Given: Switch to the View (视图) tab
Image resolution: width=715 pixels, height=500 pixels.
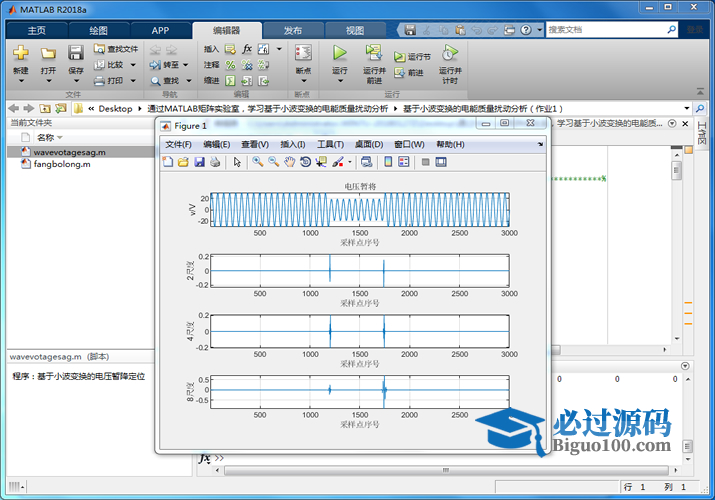Looking at the screenshot, I should [355, 31].
